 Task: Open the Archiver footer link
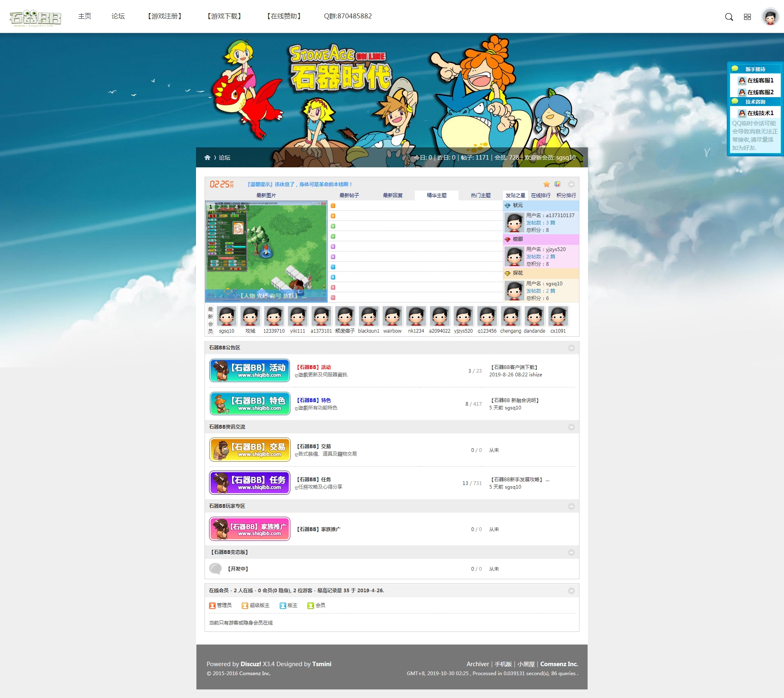point(478,664)
